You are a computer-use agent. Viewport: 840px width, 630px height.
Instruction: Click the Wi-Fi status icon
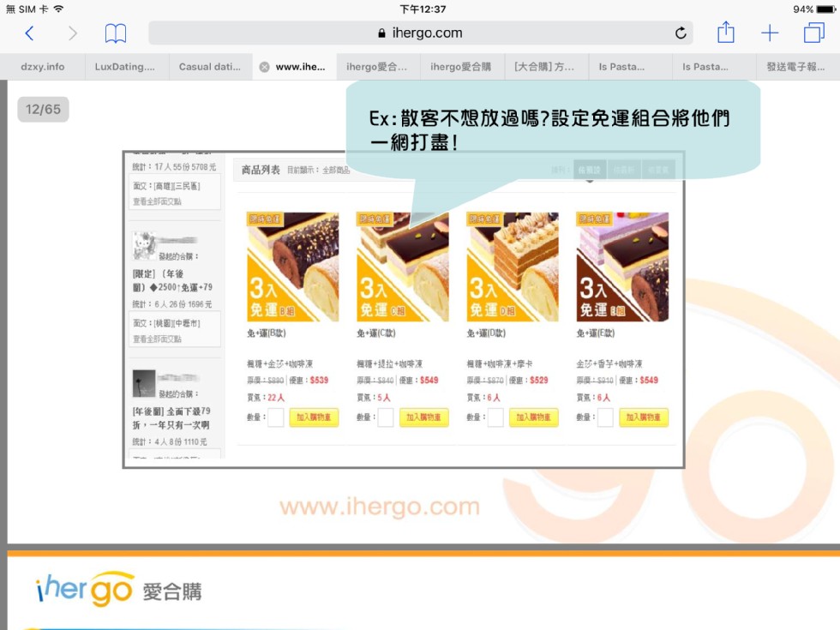pos(58,9)
